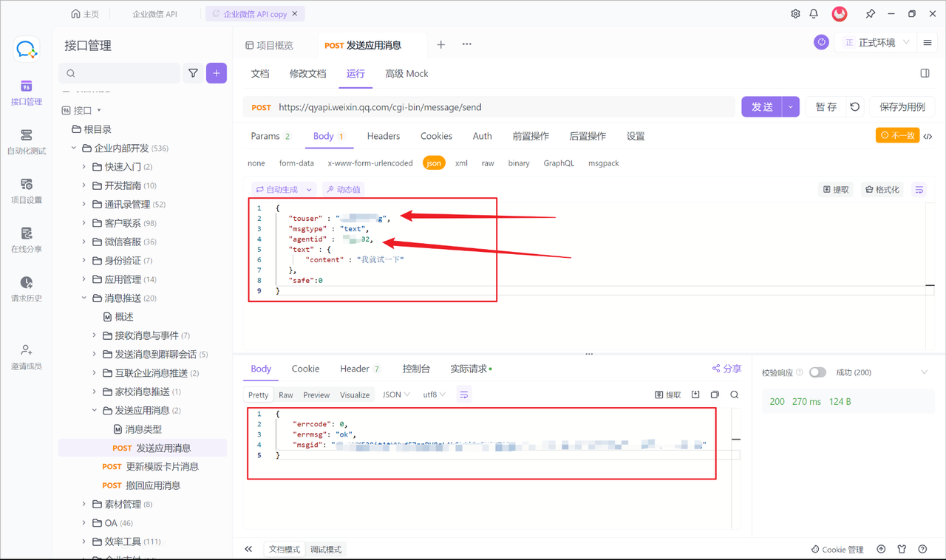Image resolution: width=946 pixels, height=560 pixels.
Task: Expand the 快速入门 folder
Action: (84, 167)
